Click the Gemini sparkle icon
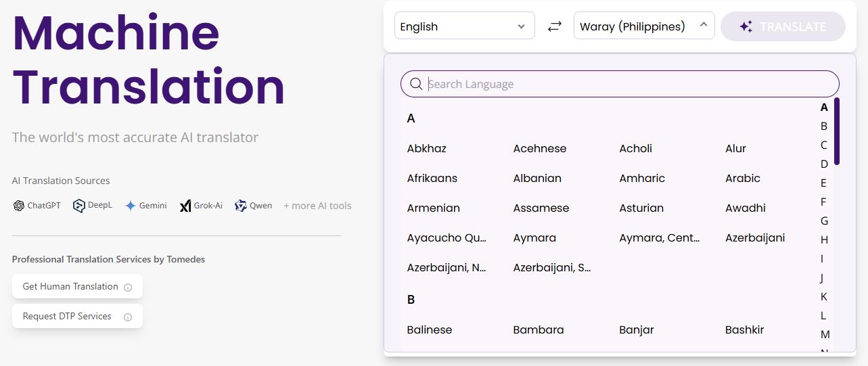 coord(131,206)
